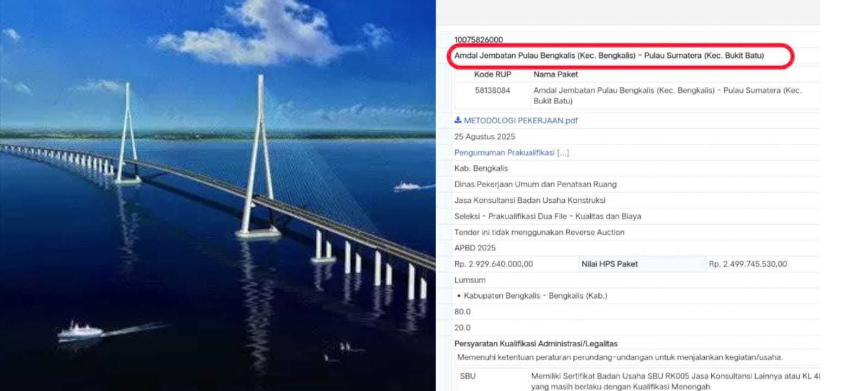Screen dimensions: 868x391
Task: Expand the [...] after Pengumuman Prakualifikasi
Action: [x=563, y=152]
